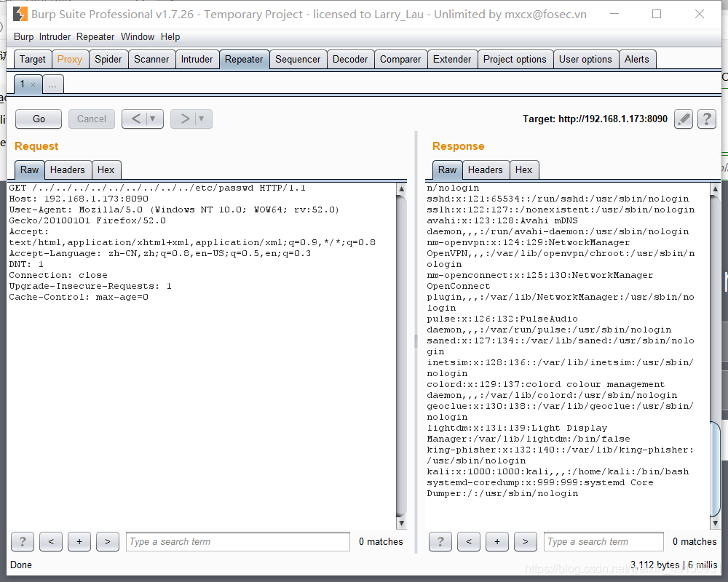
Task: Switch to the Comparer tab
Action: tap(400, 60)
